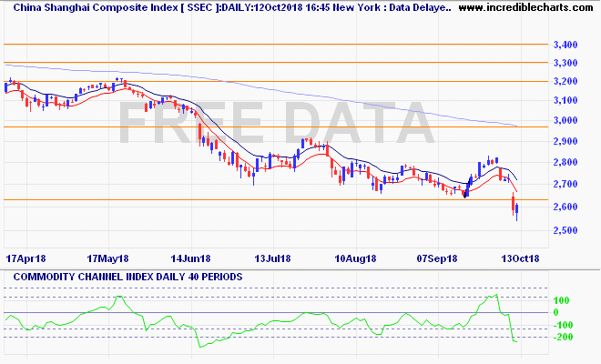This screenshot has width=601, height=364.
Task: Click the www.incrediblecharts.com website text
Action: coord(525,7)
